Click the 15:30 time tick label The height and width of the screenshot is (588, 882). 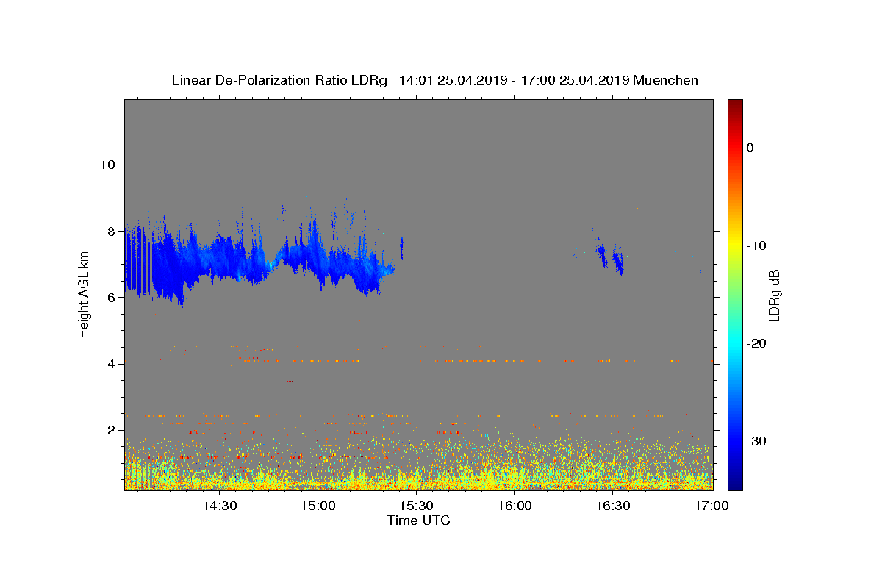[x=417, y=506]
